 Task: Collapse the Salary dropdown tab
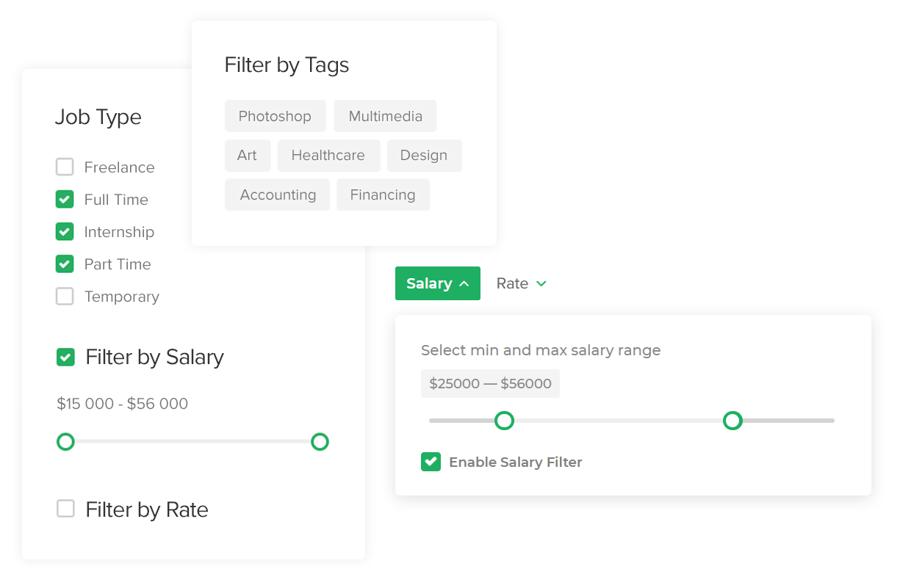[x=437, y=283]
